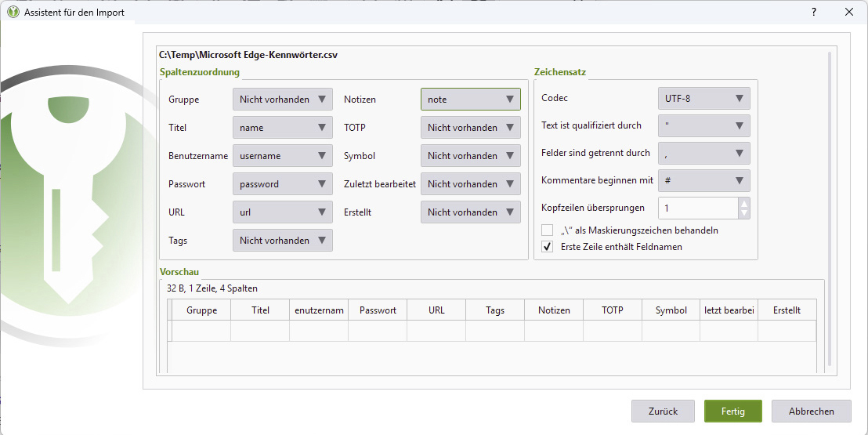Increase the 'Kopfzeilen übersprungen' value with up arrow

(744, 203)
